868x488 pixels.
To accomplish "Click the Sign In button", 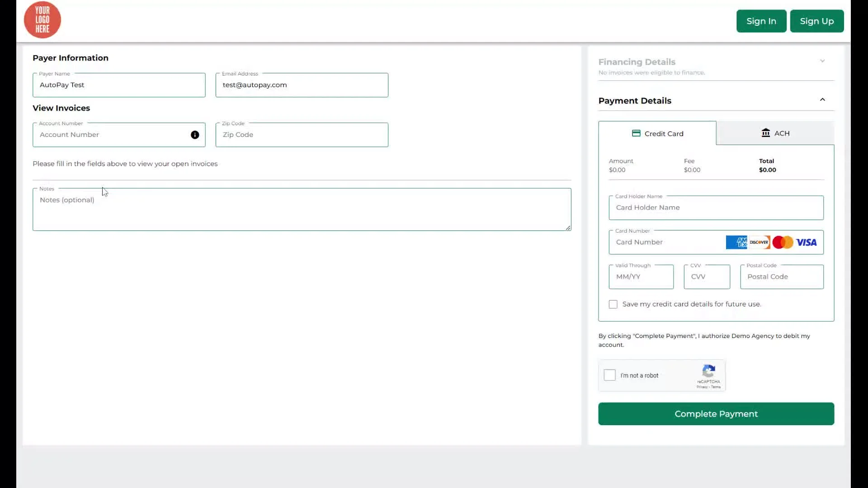I will coord(761,21).
